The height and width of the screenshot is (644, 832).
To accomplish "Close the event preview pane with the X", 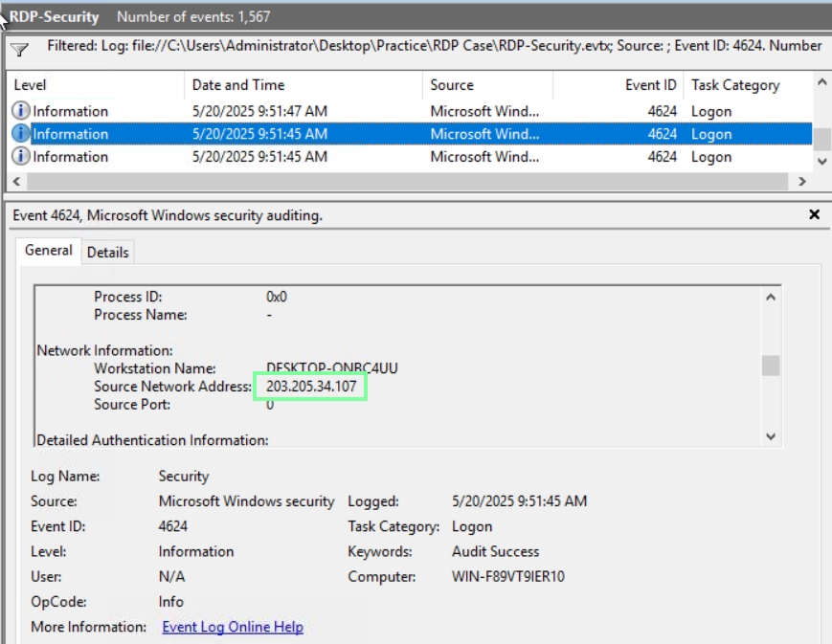I will point(815,215).
